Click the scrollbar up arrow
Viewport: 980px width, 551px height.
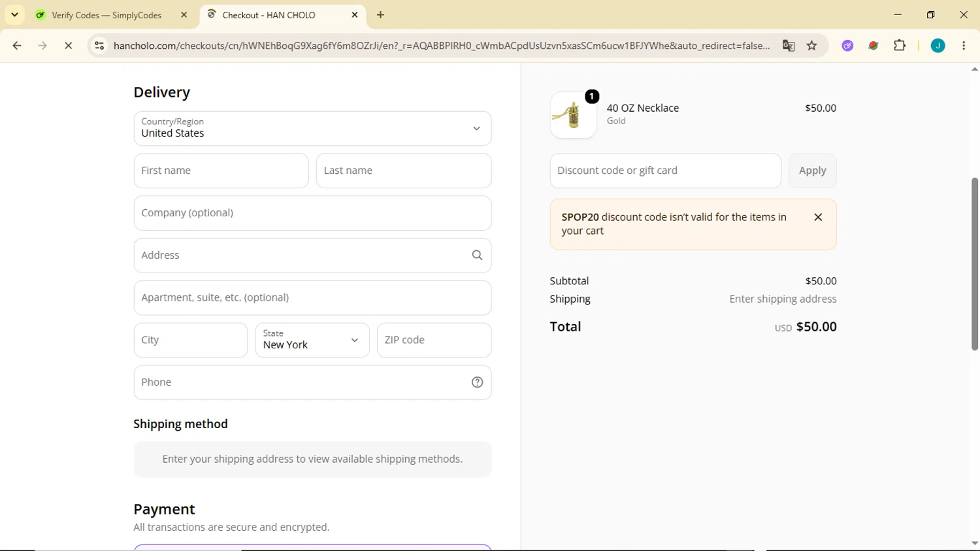pos(974,69)
